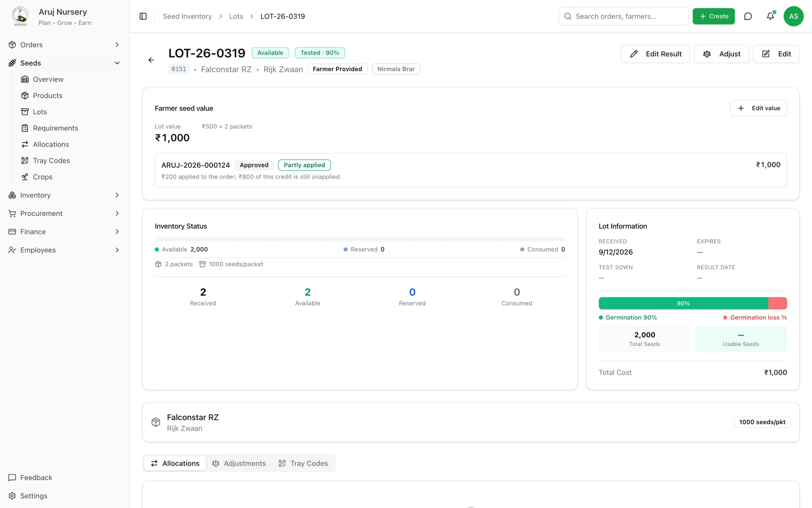Go to Lots in sidebar
Viewport: 812px width, 508px height.
point(40,112)
